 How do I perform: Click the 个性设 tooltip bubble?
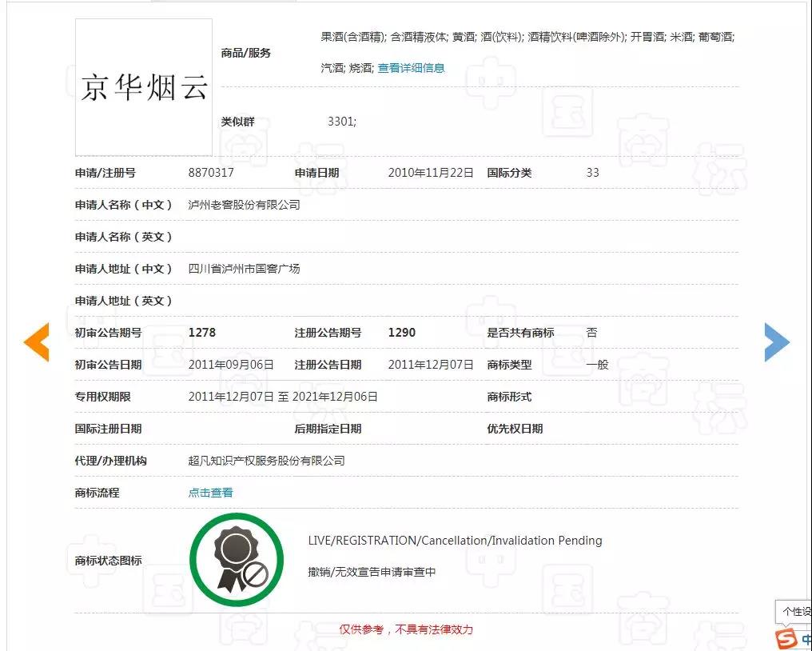(x=796, y=611)
